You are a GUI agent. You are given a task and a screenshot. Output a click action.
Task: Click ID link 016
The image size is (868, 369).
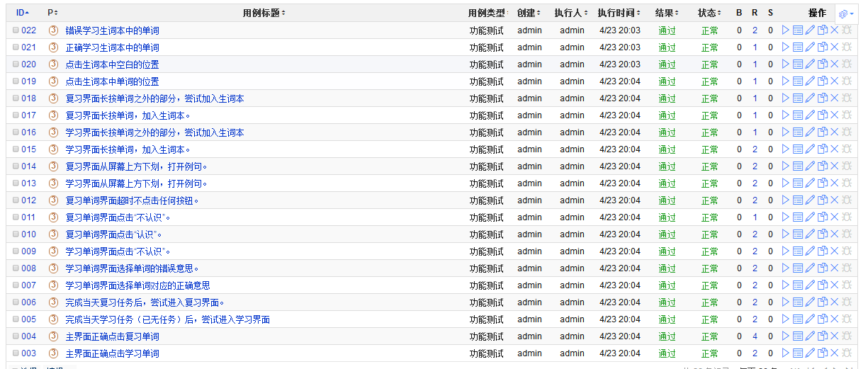click(28, 132)
